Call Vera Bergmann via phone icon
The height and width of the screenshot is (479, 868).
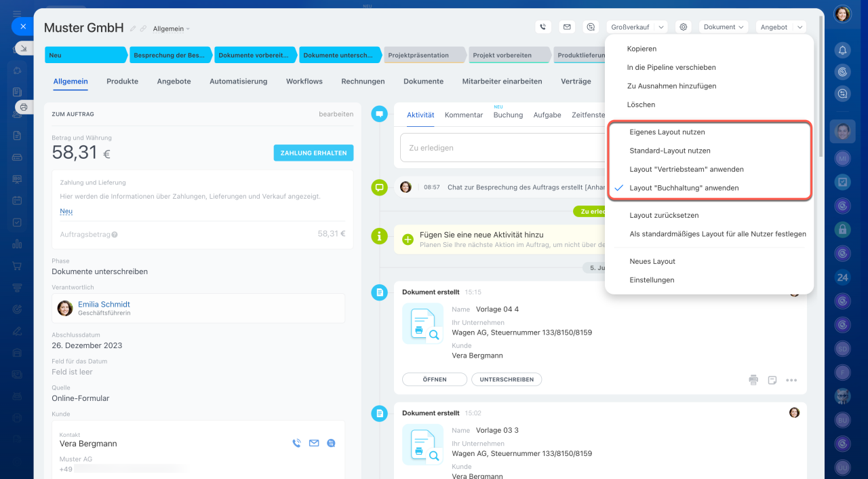pos(296,443)
